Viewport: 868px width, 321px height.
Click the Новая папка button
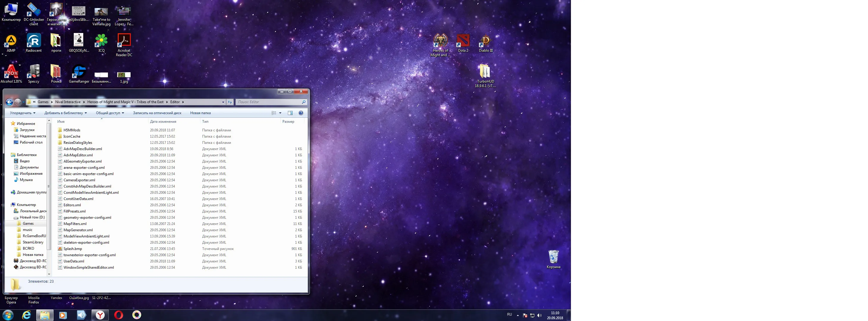click(200, 113)
